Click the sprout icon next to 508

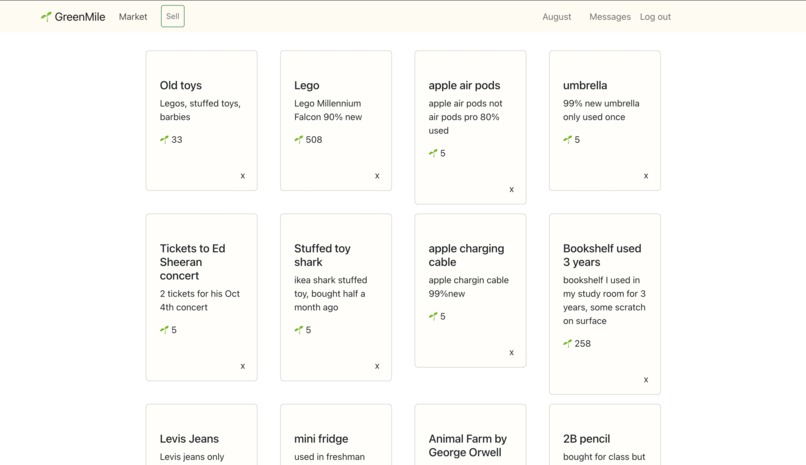click(299, 139)
